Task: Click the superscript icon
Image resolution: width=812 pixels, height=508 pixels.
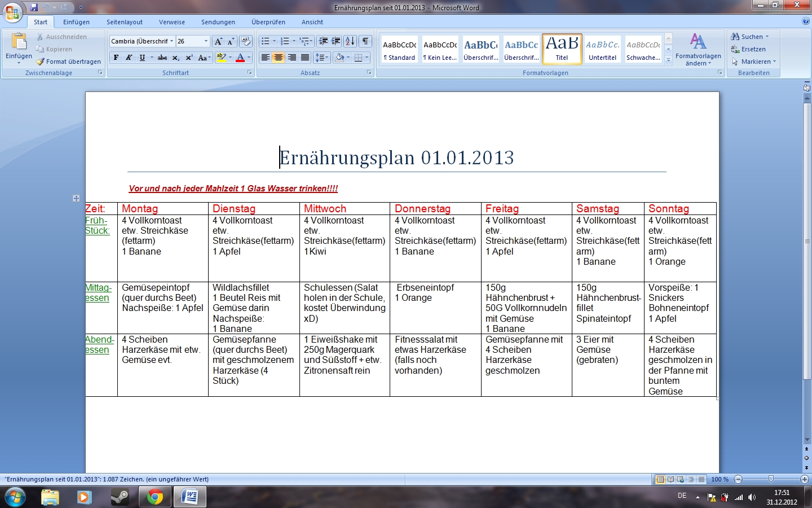Action: tap(189, 58)
